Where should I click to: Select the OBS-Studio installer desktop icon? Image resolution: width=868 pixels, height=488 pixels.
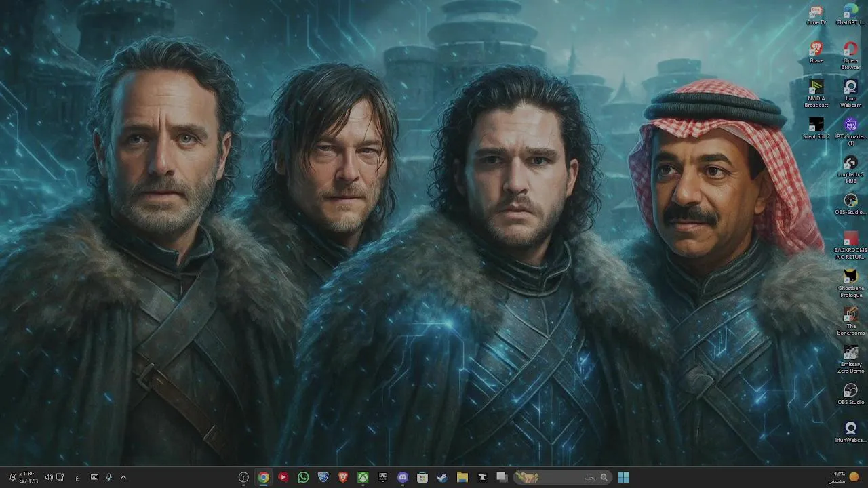(x=850, y=205)
